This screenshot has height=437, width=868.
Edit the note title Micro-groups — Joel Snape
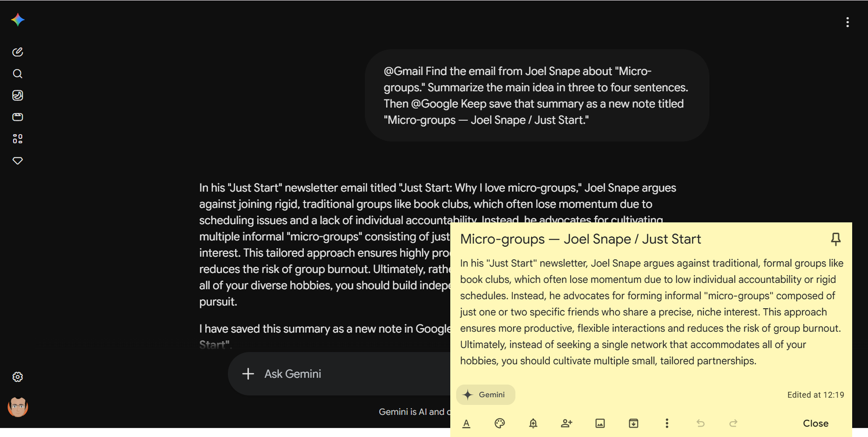[x=580, y=239]
